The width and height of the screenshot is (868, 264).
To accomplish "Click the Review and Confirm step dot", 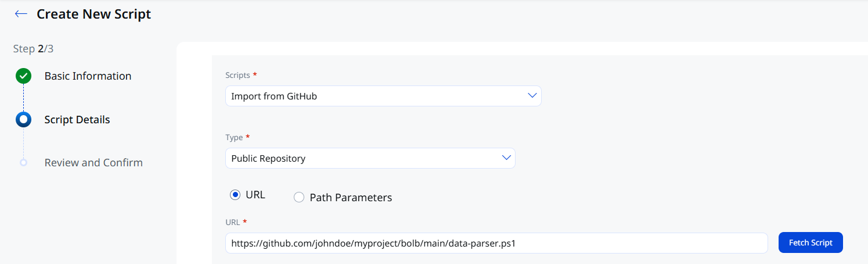I will pyautogui.click(x=23, y=163).
